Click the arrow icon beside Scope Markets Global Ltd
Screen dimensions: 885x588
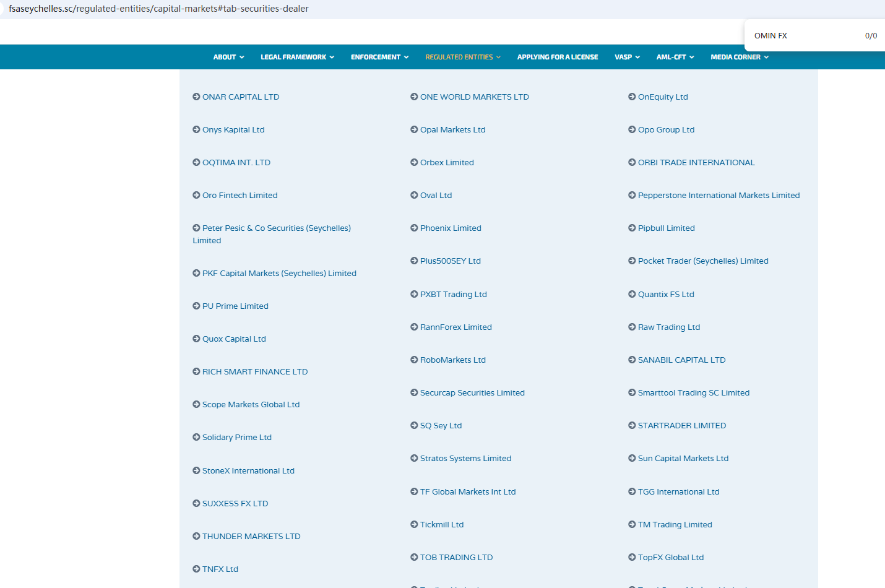tap(196, 404)
